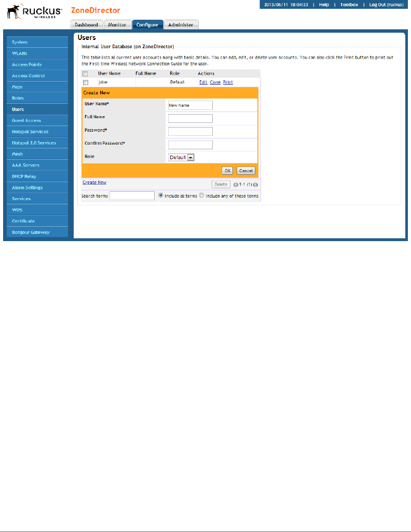This screenshot has width=411, height=532.
Task: Open Help in top bar
Action: tap(324, 5)
